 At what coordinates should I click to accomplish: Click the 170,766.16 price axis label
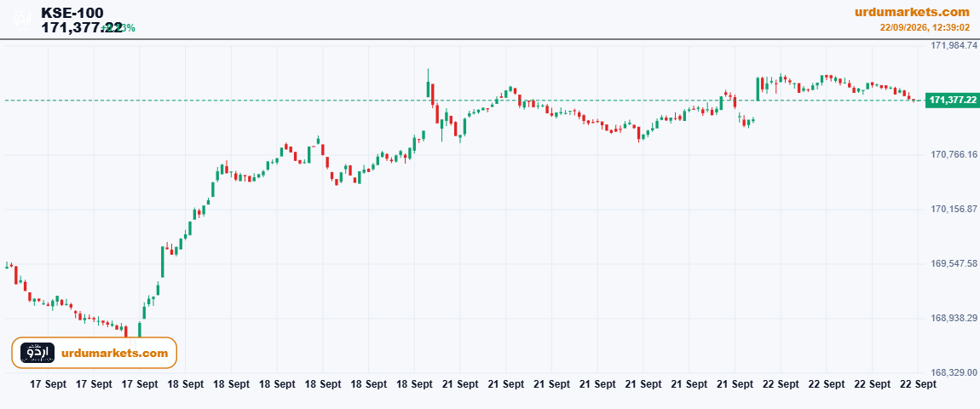(954, 154)
